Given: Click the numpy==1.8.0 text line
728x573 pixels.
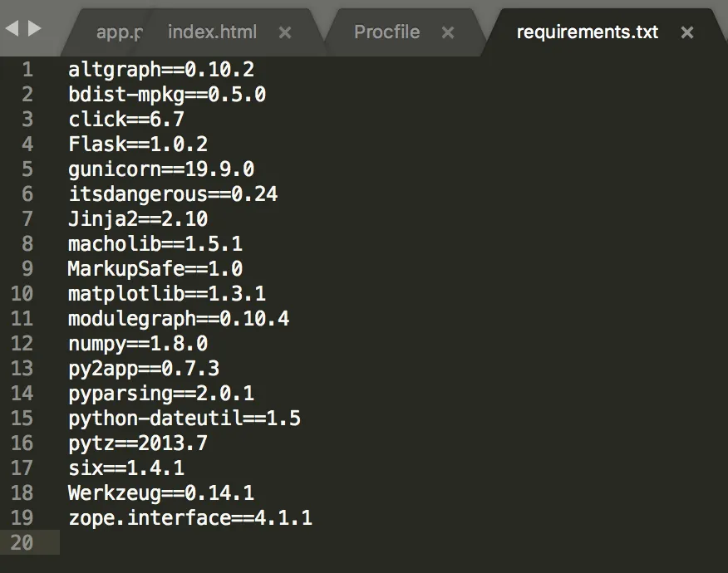Looking at the screenshot, I should pyautogui.click(x=138, y=344).
